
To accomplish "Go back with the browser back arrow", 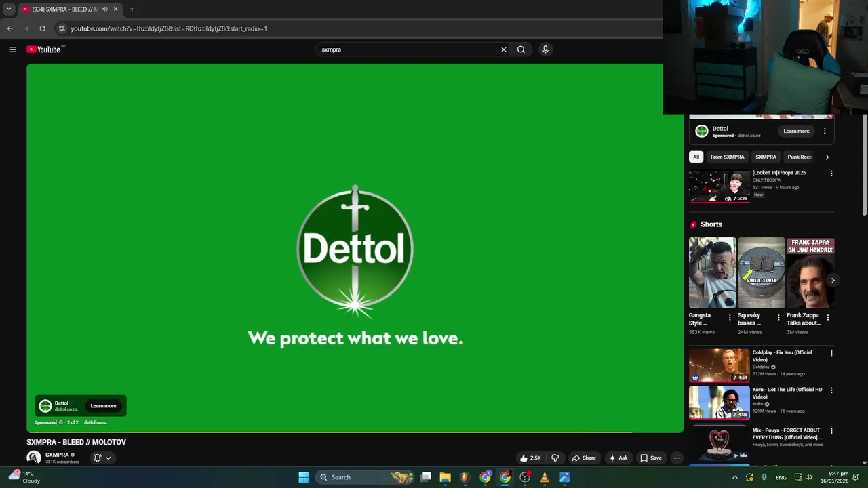I will point(9,28).
